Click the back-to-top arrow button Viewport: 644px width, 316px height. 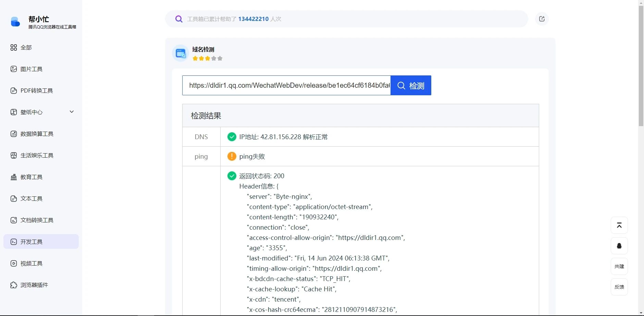click(x=619, y=225)
